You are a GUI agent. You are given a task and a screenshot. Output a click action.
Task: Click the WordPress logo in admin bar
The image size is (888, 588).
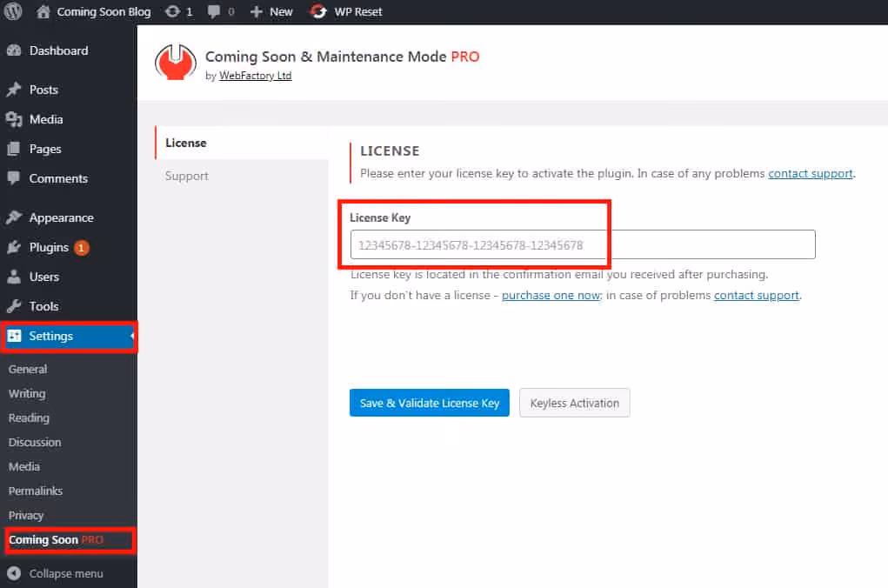click(13, 11)
